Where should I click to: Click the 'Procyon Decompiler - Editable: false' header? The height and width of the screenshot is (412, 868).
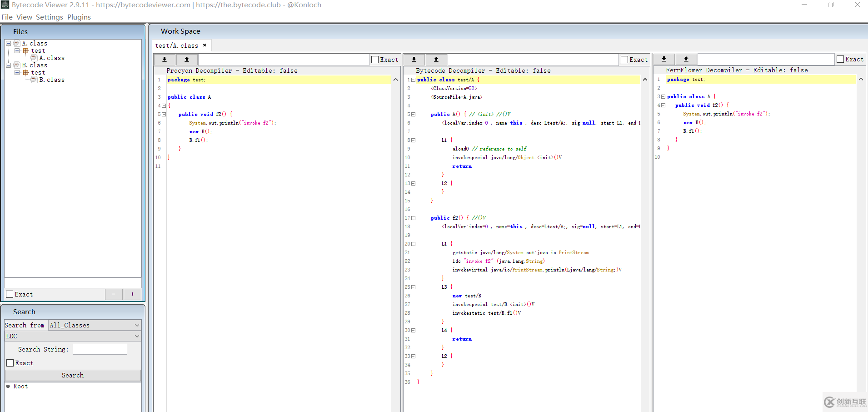pos(232,70)
